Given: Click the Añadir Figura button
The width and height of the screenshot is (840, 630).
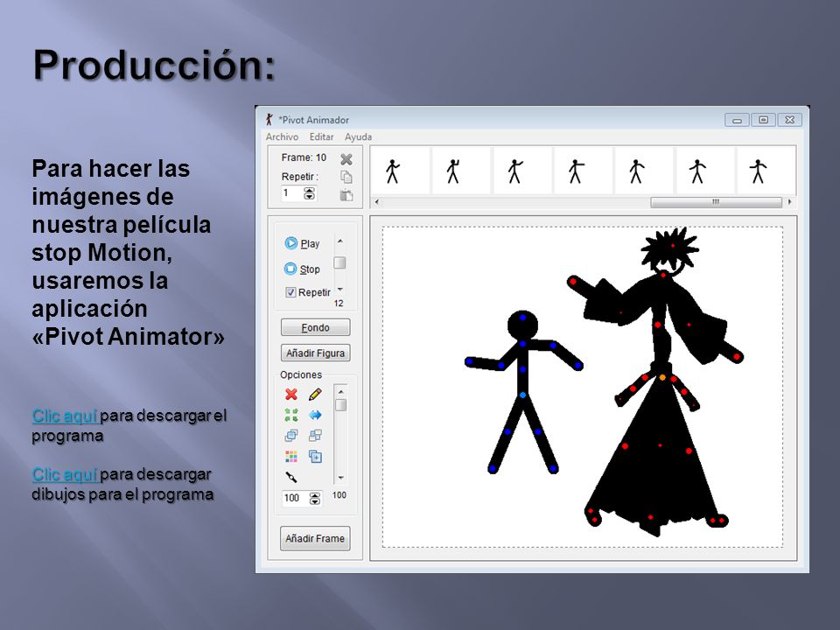Looking at the screenshot, I should [316, 353].
